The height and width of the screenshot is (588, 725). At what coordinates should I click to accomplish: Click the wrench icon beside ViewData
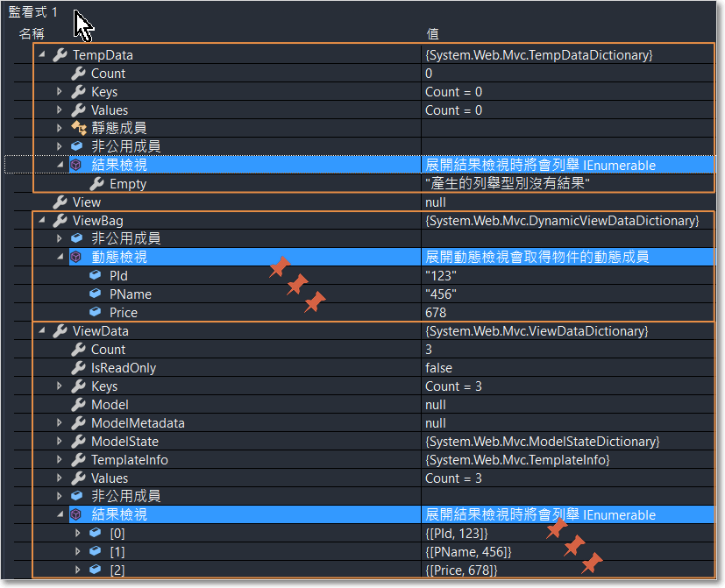click(x=60, y=331)
